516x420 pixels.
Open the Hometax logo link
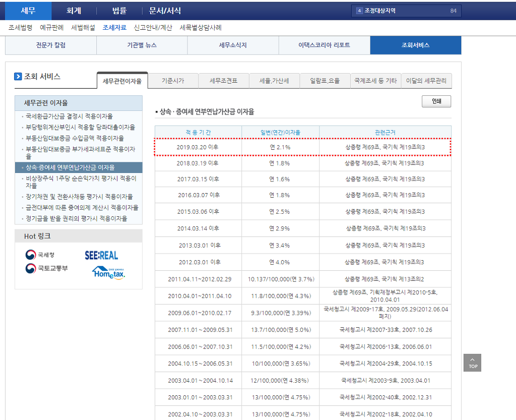click(x=108, y=272)
